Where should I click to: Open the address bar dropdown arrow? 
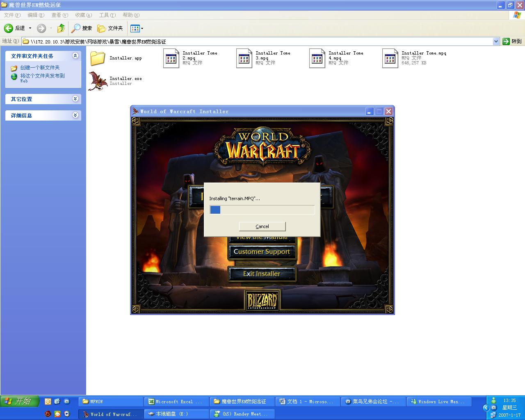click(x=496, y=41)
